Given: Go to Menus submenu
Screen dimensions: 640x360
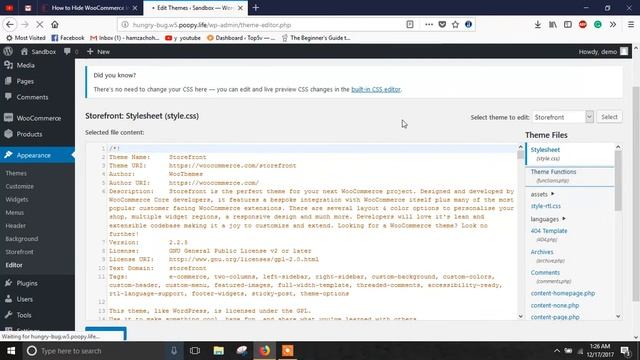Looking at the screenshot, I should (15, 212).
